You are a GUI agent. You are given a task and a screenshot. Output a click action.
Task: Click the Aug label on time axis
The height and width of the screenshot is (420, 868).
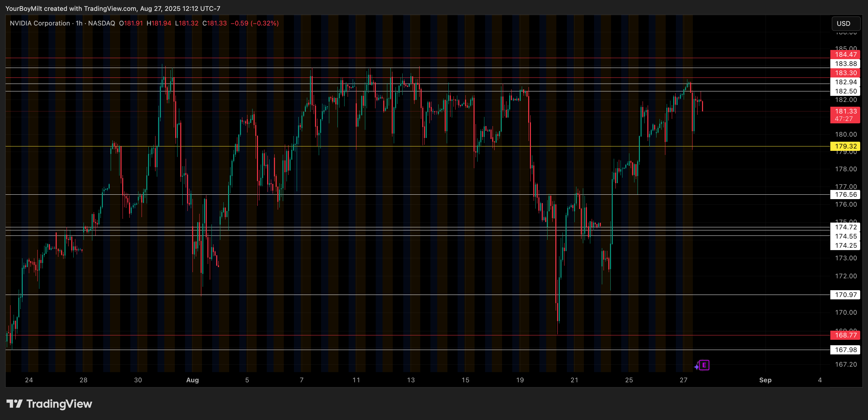[x=192, y=380]
